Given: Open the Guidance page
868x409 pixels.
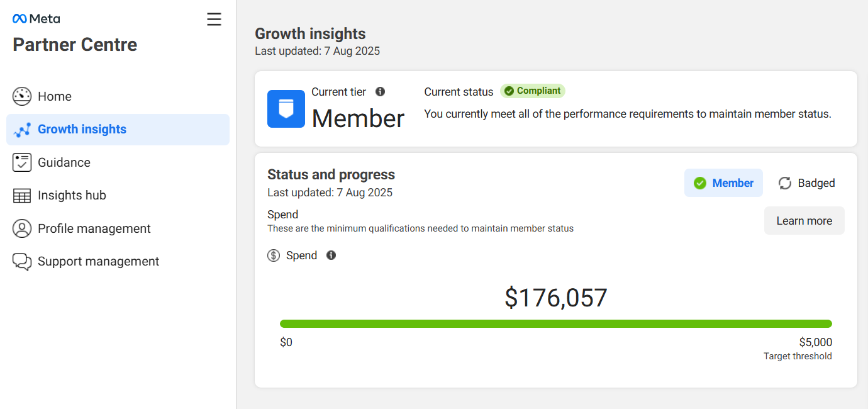Looking at the screenshot, I should (64, 162).
